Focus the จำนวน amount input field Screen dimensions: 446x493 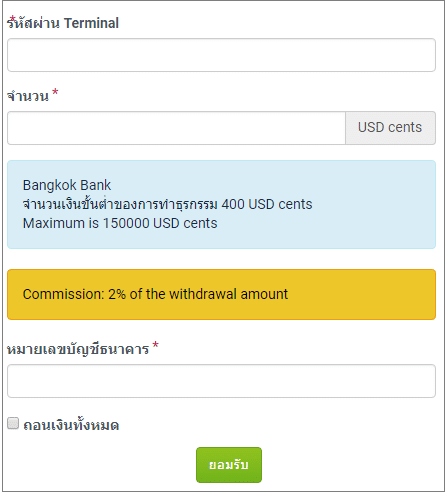176,128
